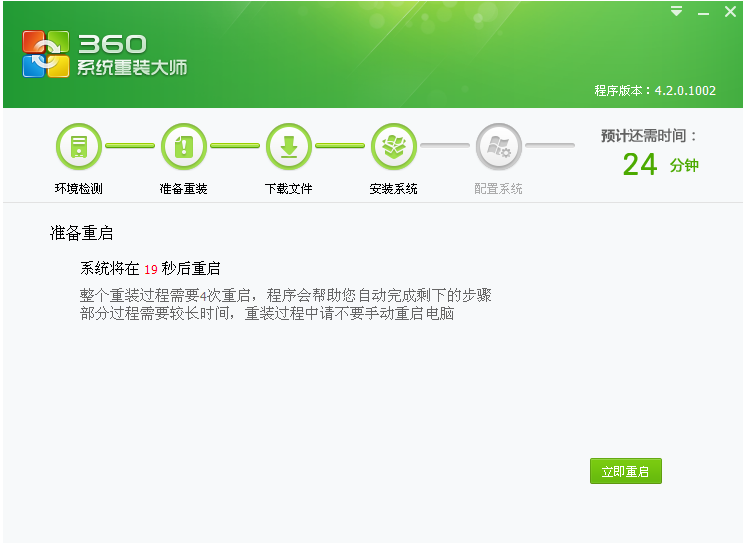Click the 系统重装大师 title text
Image resolution: width=750 pixels, height=547 pixels.
pos(132,68)
